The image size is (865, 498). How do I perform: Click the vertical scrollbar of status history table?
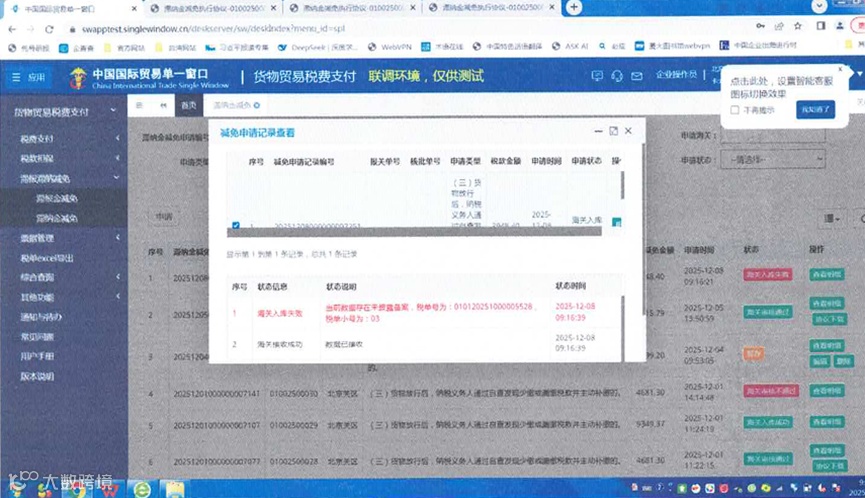coord(623,329)
